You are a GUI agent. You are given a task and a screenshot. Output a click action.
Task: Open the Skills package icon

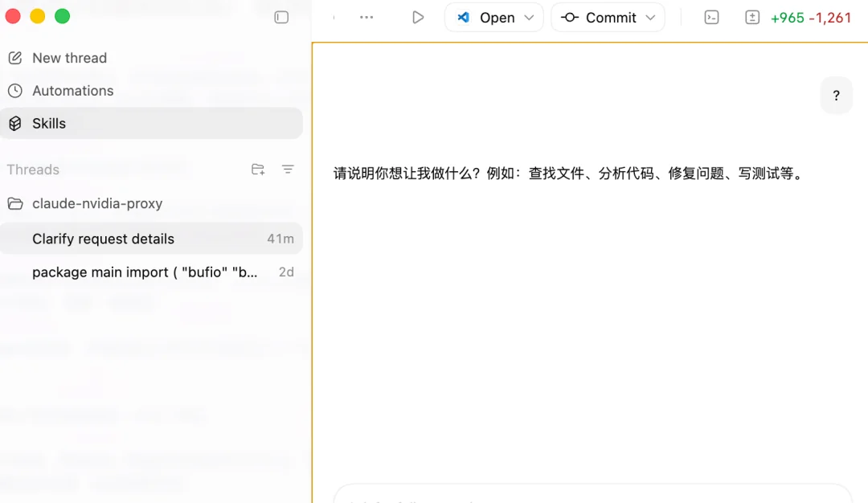[x=14, y=123]
